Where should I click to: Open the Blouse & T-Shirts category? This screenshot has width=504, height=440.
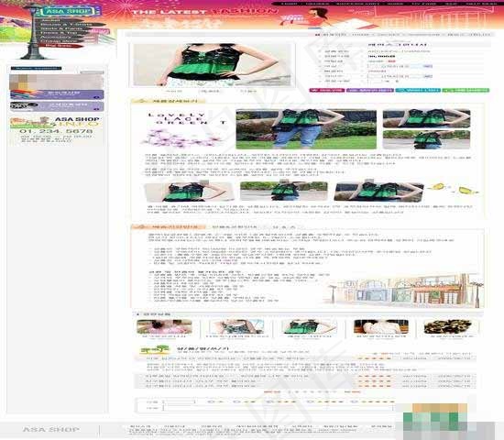coord(66,24)
